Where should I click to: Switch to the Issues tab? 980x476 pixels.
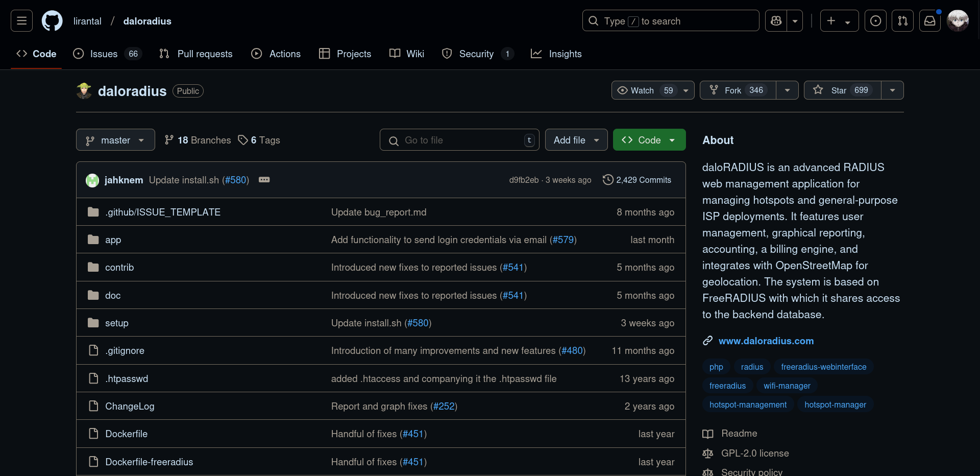click(107, 54)
